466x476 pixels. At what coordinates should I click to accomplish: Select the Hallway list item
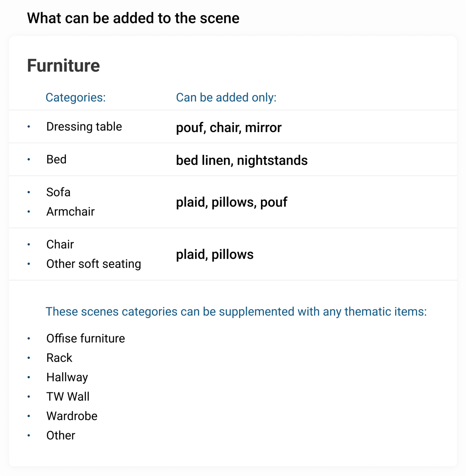(x=67, y=377)
